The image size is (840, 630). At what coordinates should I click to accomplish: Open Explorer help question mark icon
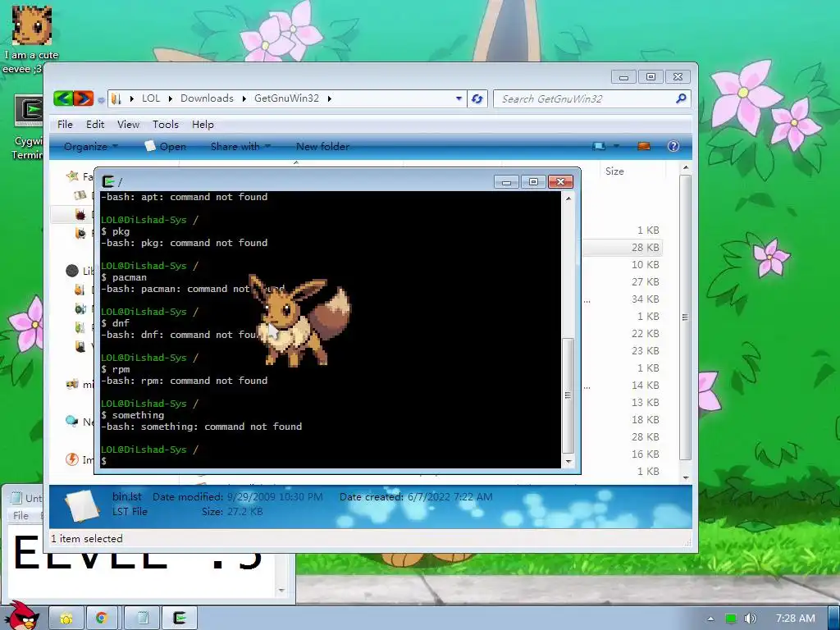click(x=673, y=146)
